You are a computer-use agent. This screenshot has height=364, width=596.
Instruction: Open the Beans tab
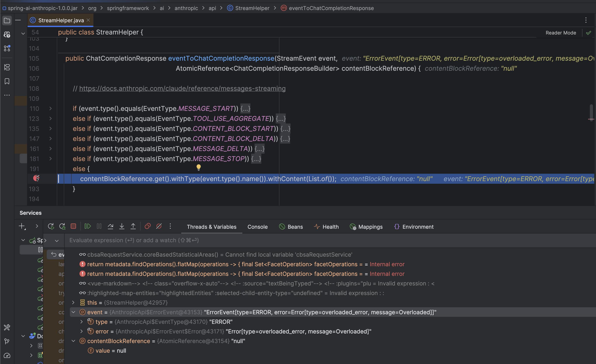click(x=291, y=227)
